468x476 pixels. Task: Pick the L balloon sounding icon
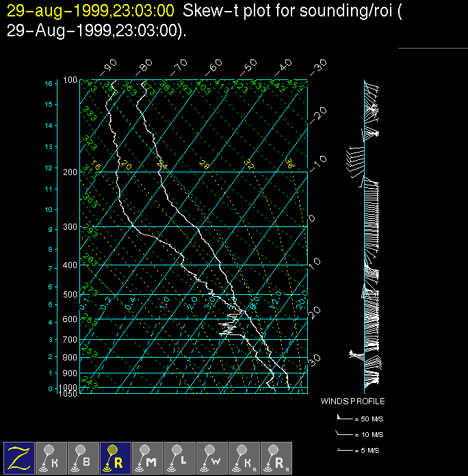[180, 458]
